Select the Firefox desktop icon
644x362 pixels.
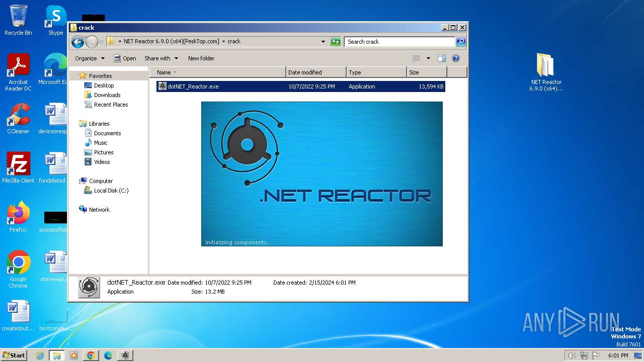(x=18, y=217)
